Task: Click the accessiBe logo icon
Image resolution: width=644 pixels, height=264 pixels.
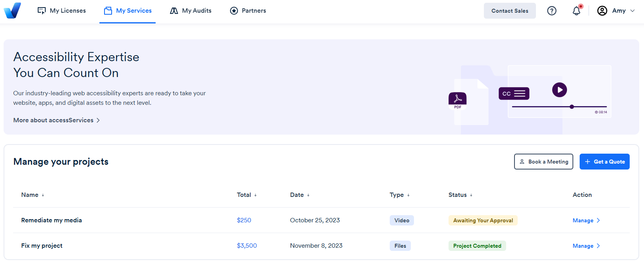Action: point(12,10)
